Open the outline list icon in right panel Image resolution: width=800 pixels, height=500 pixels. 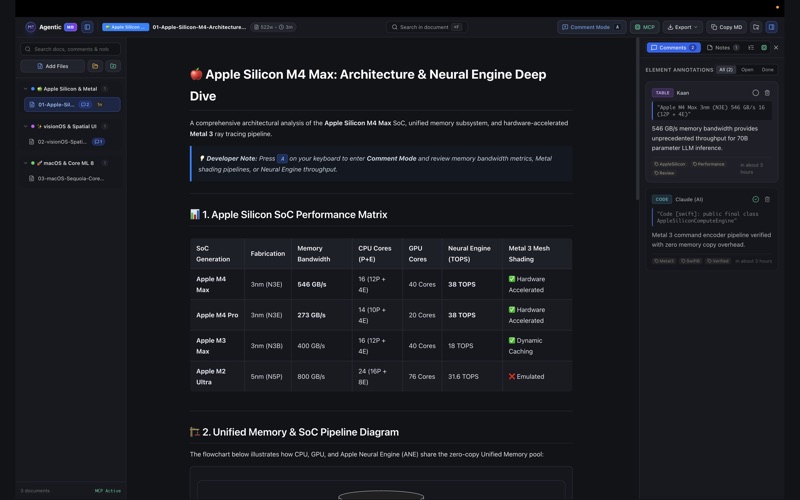(x=751, y=47)
